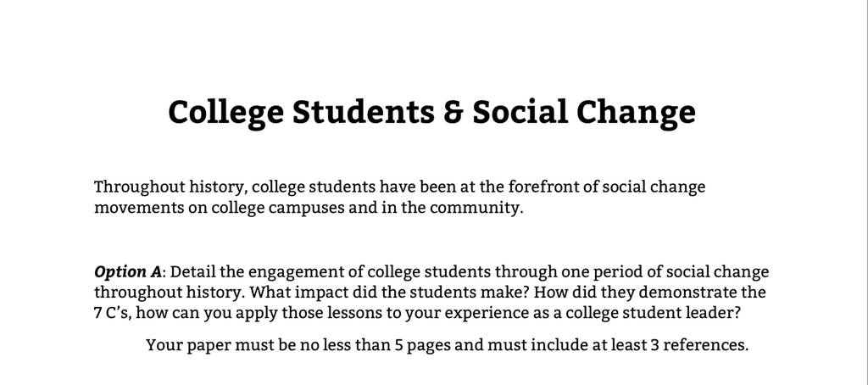This screenshot has width=868, height=385.
Task: Click the title "College Students & Social Change"
Action: (431, 113)
